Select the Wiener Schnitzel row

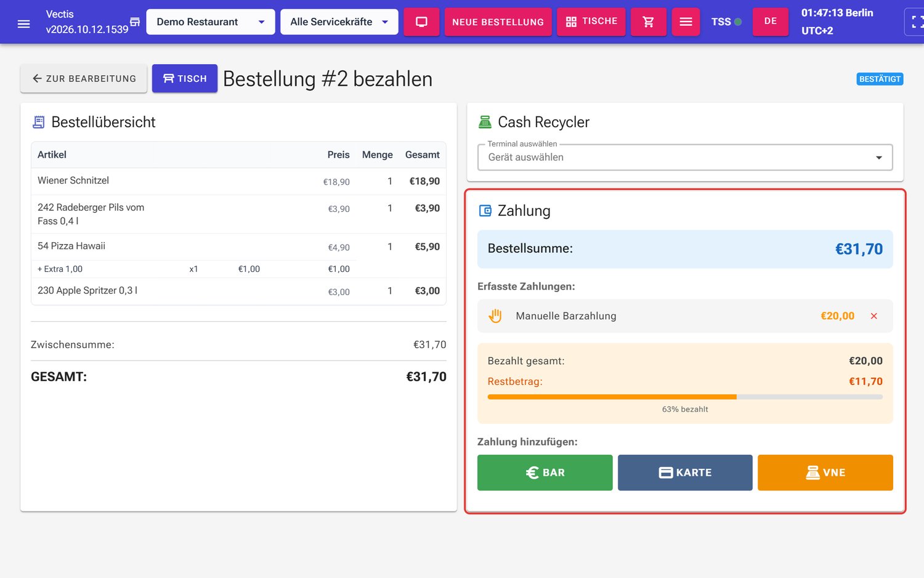click(238, 181)
